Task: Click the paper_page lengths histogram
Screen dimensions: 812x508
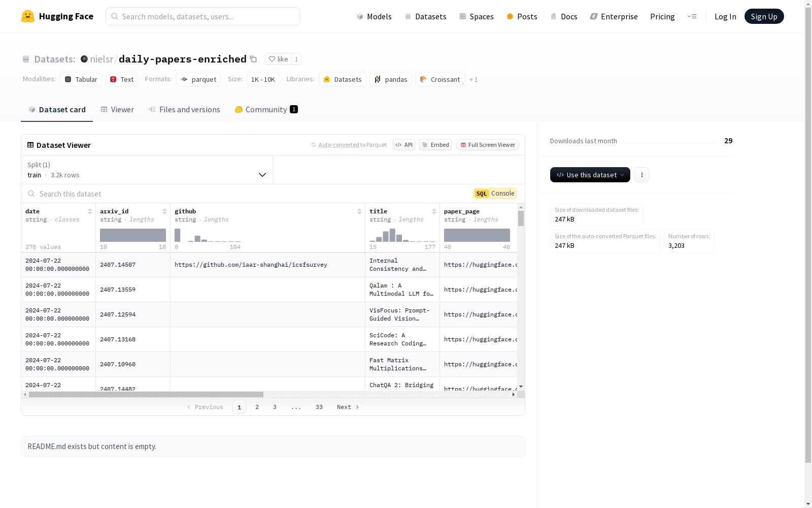Action: coord(477,235)
